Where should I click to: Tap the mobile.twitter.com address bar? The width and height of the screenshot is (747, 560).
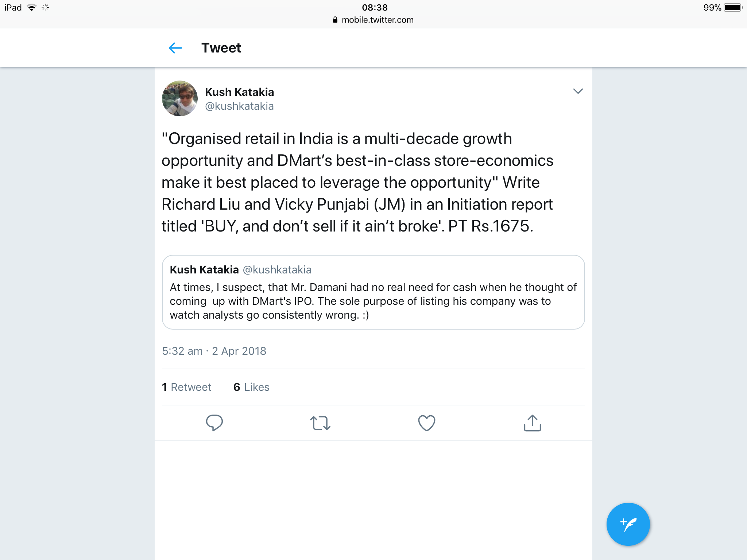pyautogui.click(x=377, y=20)
